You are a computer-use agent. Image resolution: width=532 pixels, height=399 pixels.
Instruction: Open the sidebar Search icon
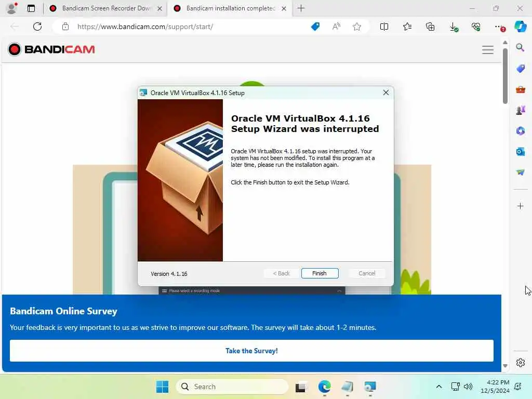pos(520,47)
